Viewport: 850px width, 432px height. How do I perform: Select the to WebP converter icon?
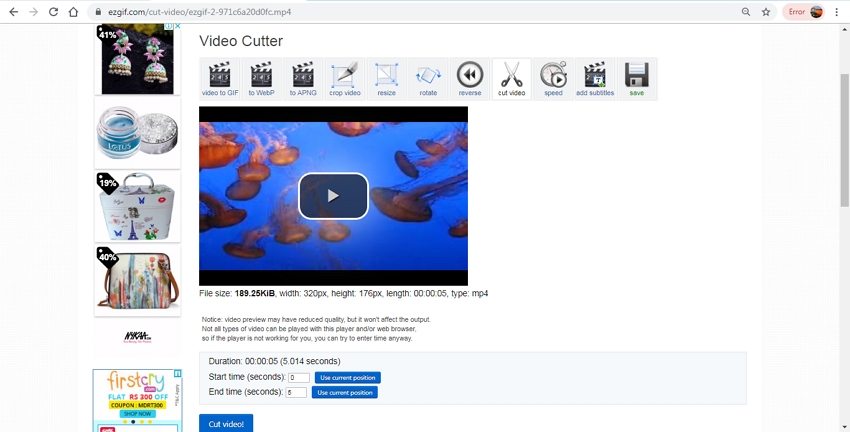[x=261, y=78]
